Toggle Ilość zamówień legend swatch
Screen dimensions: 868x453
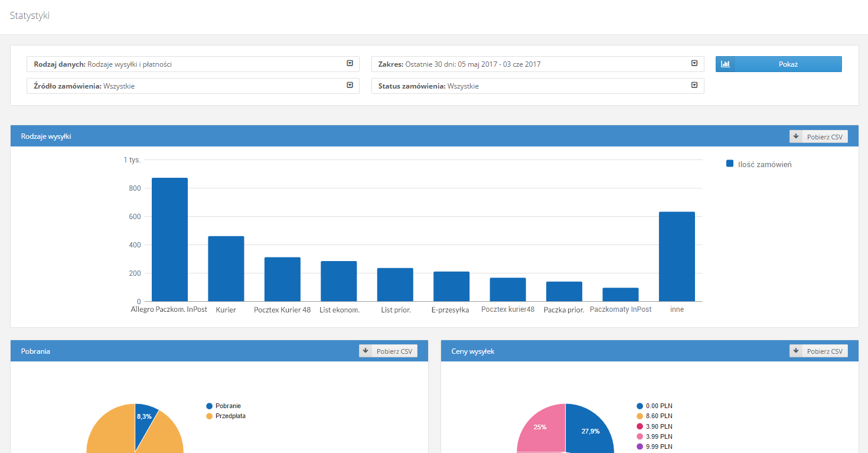(730, 164)
